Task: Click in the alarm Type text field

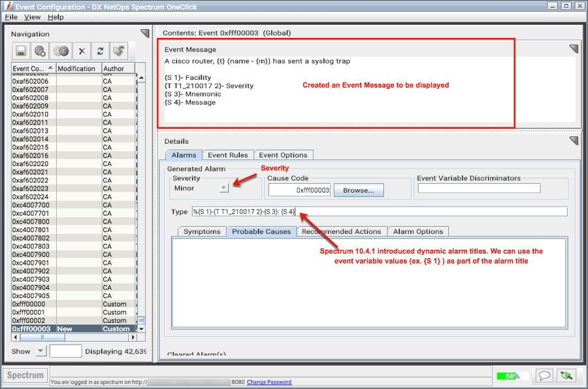Action: 380,212
